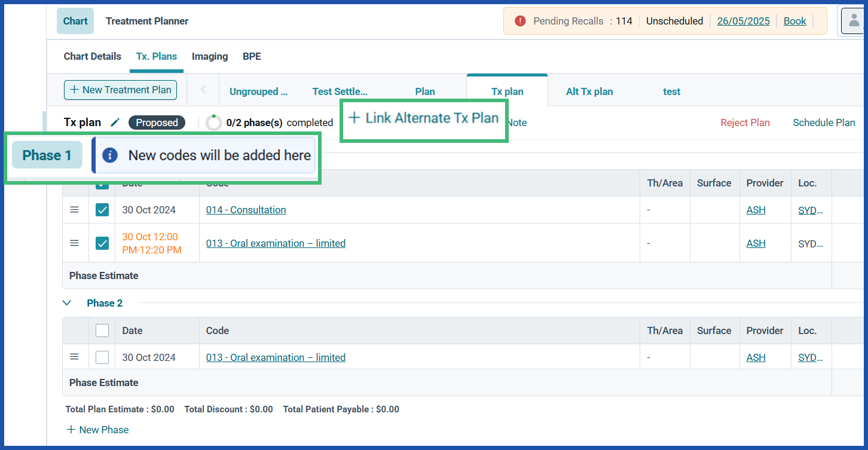Click the Schedule Plan button
868x450 pixels.
tap(823, 122)
